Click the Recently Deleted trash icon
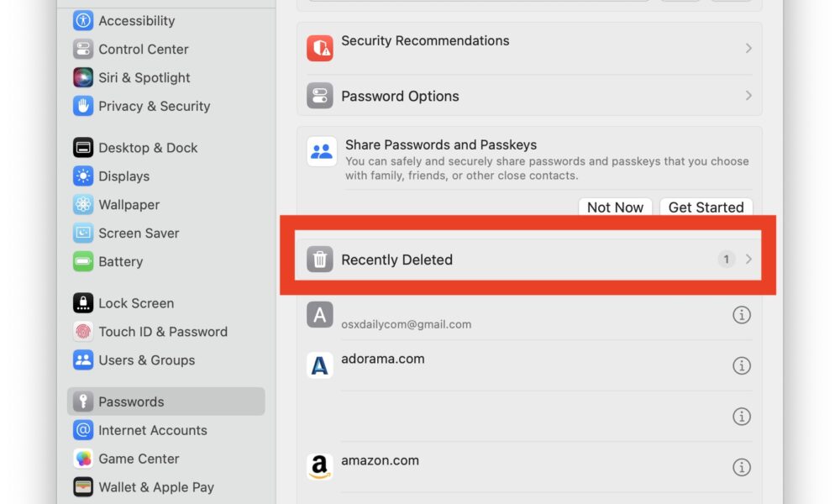Image resolution: width=840 pixels, height=504 pixels. click(320, 260)
